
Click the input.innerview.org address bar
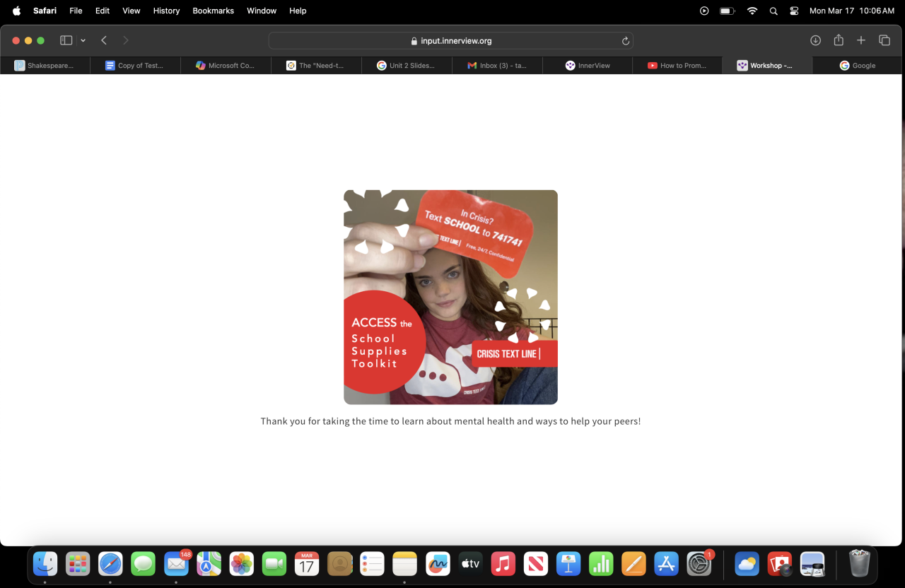(450, 41)
